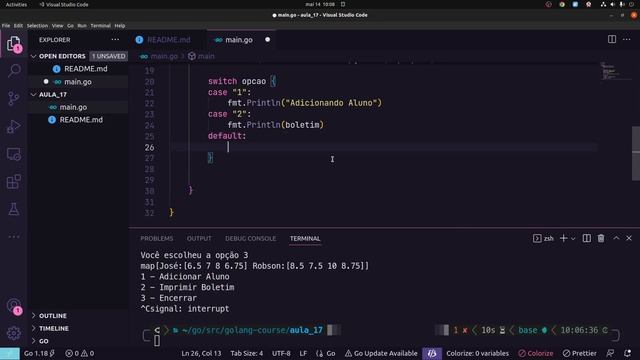Click the notifications bell in status bar

click(x=627, y=353)
